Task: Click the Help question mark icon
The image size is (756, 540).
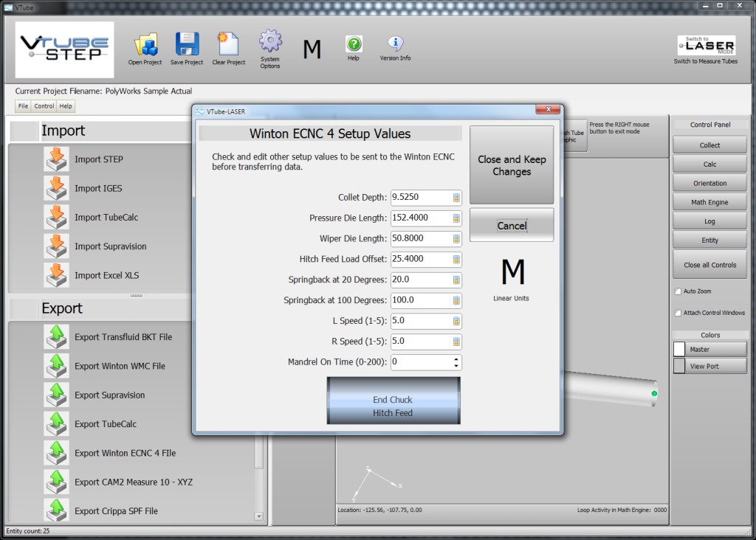Action: click(354, 44)
